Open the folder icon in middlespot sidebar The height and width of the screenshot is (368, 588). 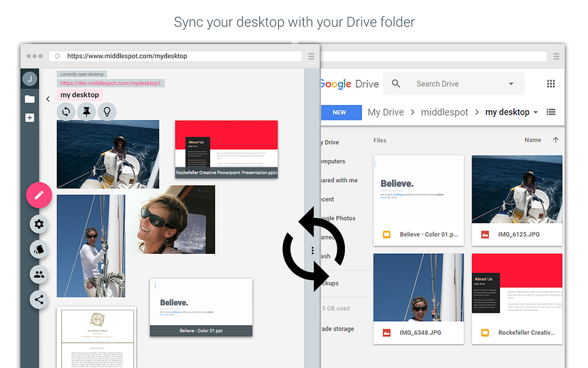(29, 99)
